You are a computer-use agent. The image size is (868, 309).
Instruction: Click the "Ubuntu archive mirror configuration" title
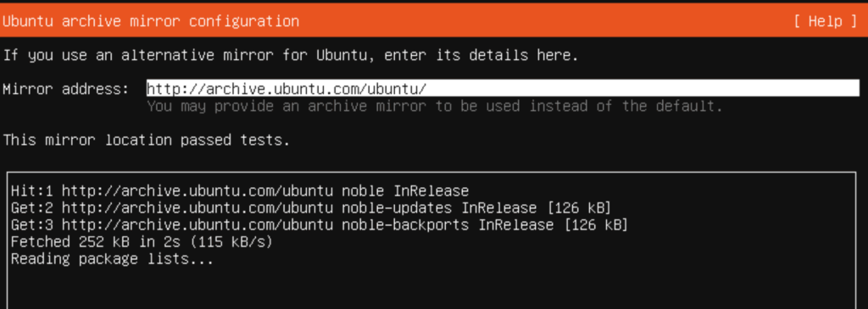[151, 21]
